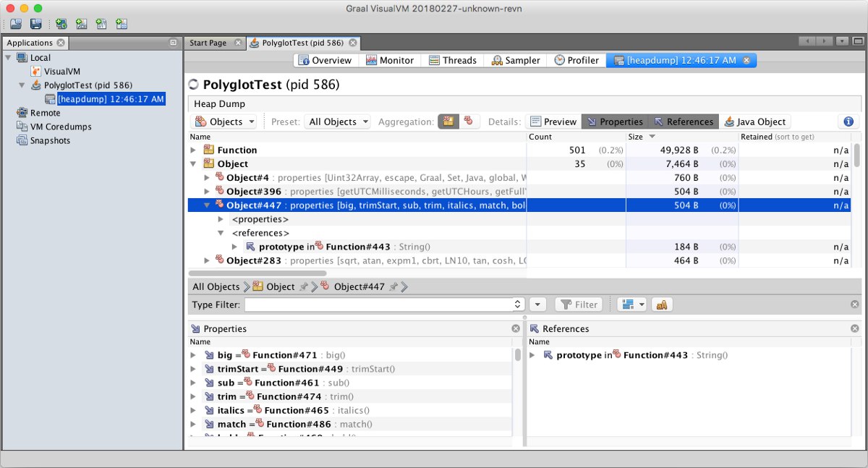Viewport: 868px width, 468px height.
Task: Open the All Objects preset dropdown
Action: [x=338, y=122]
